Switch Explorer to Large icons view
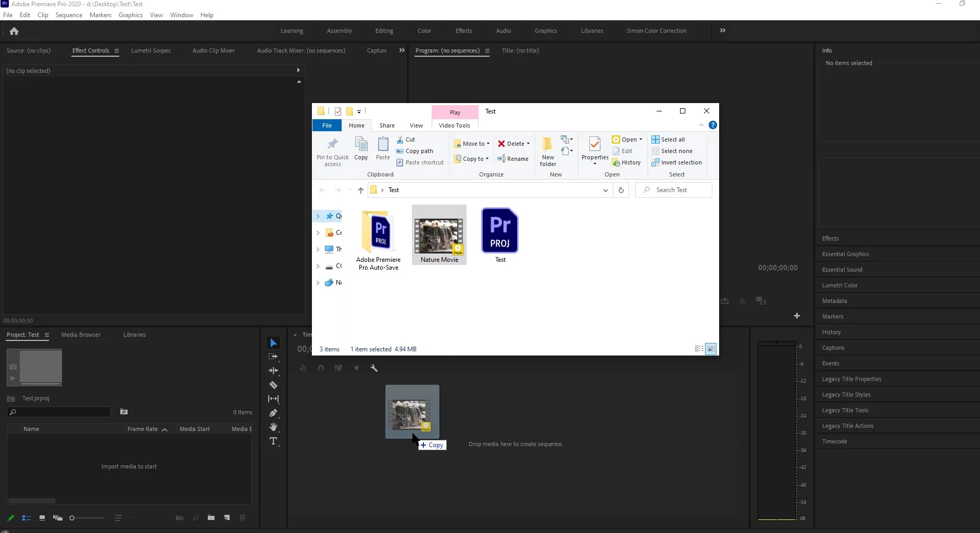 (711, 349)
